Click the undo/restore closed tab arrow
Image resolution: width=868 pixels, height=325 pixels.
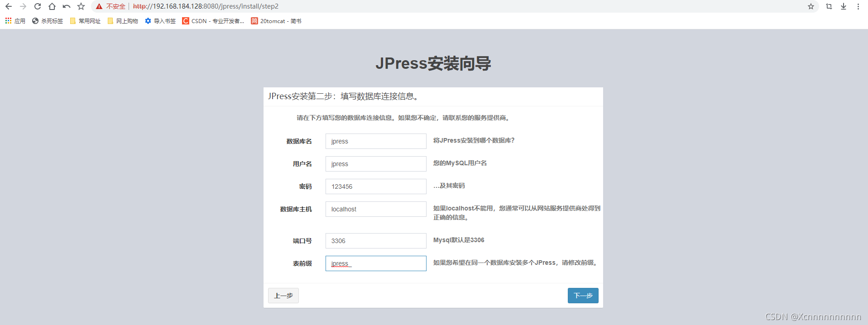coord(67,6)
